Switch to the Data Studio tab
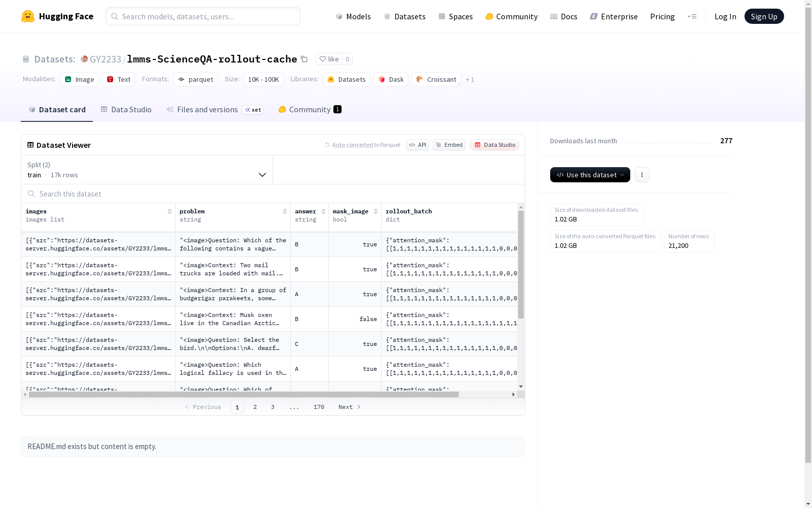Image resolution: width=812 pixels, height=508 pixels. (126, 110)
